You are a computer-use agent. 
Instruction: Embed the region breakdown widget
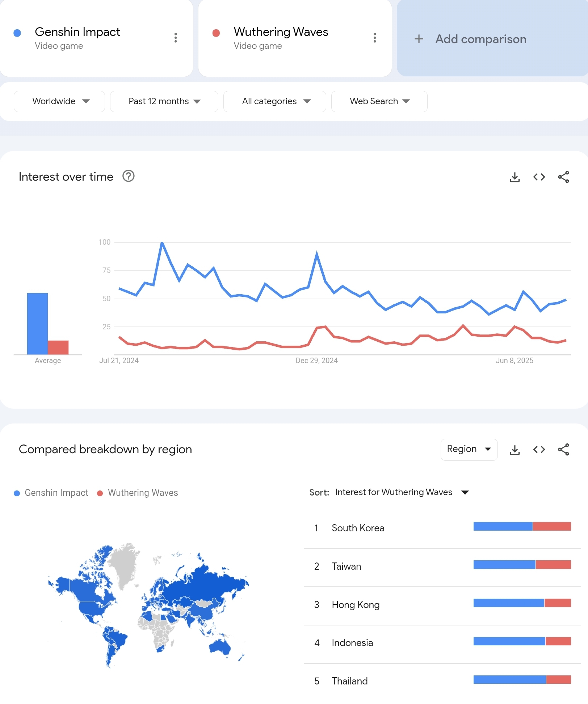pyautogui.click(x=539, y=450)
